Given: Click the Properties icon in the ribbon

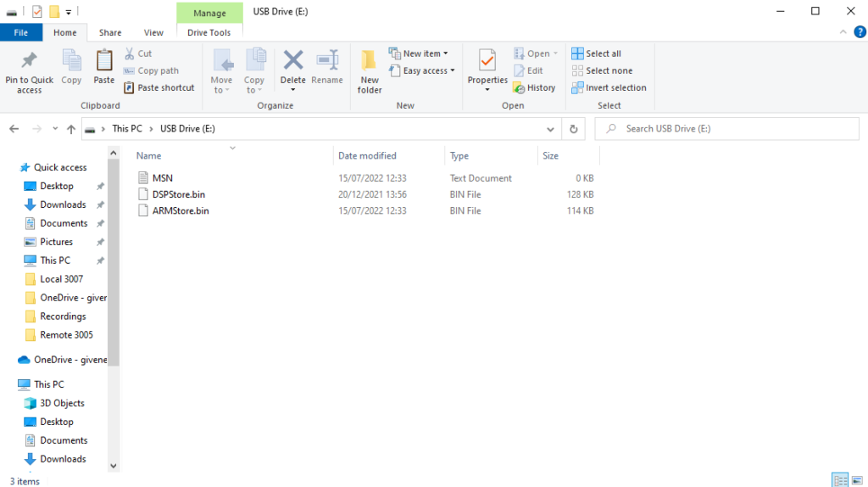Looking at the screenshot, I should (487, 61).
